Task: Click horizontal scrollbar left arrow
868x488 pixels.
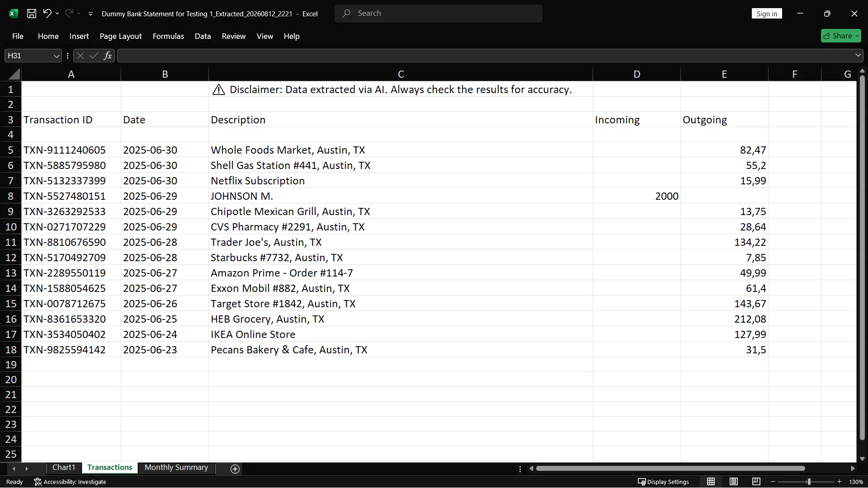Action: click(531, 469)
